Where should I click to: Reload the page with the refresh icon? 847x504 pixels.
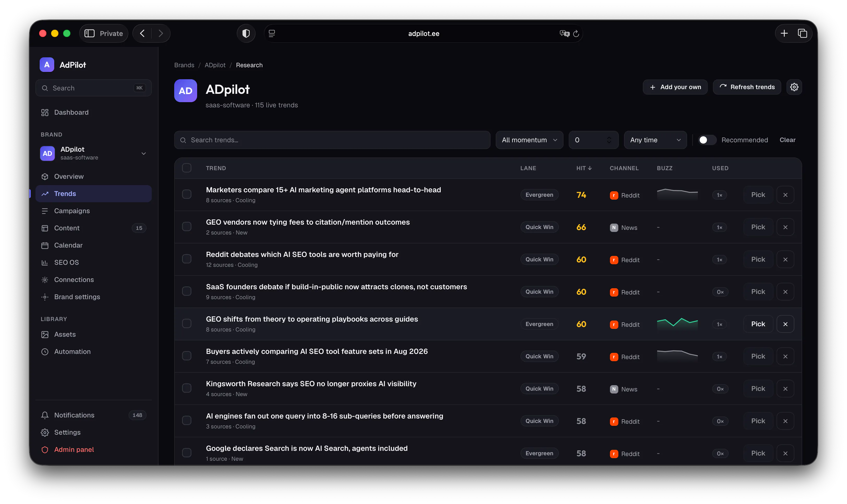coord(576,33)
